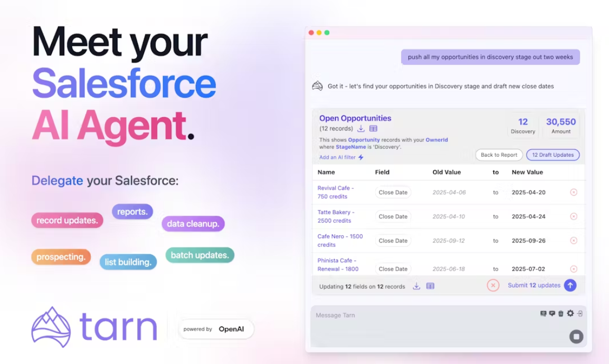Click the 12 Draft Updates button
The image size is (609, 364).
point(553,155)
